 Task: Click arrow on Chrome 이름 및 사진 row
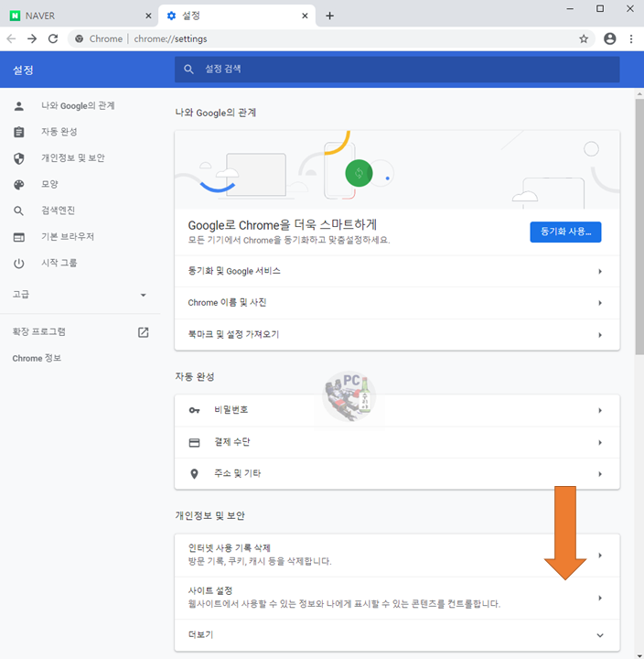pyautogui.click(x=600, y=303)
